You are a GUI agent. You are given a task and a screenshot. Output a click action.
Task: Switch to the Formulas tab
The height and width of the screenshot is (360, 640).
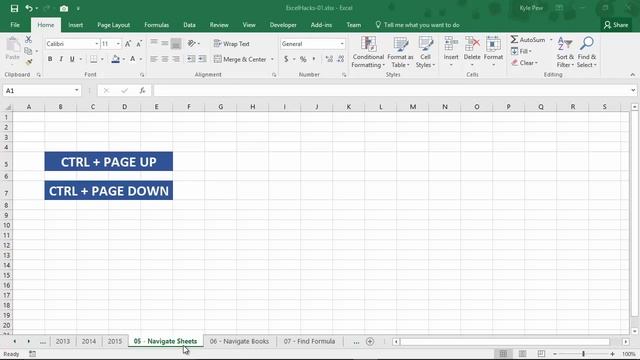156,25
